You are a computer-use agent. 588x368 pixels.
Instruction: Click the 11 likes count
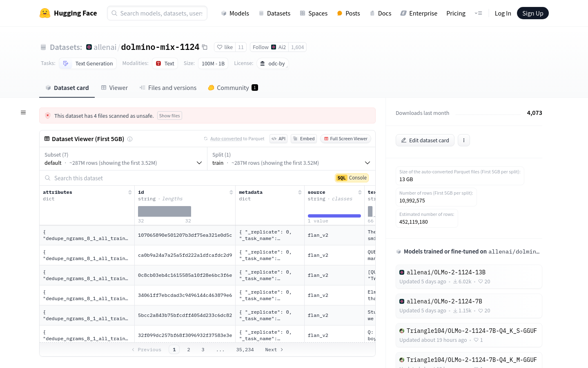point(241,47)
